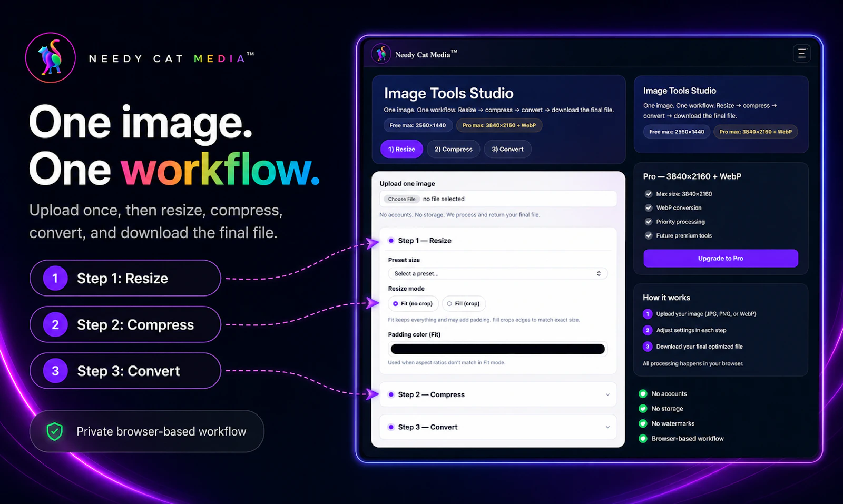The width and height of the screenshot is (843, 504).
Task: Click the green check beside No watermarks
Action: tap(643, 423)
